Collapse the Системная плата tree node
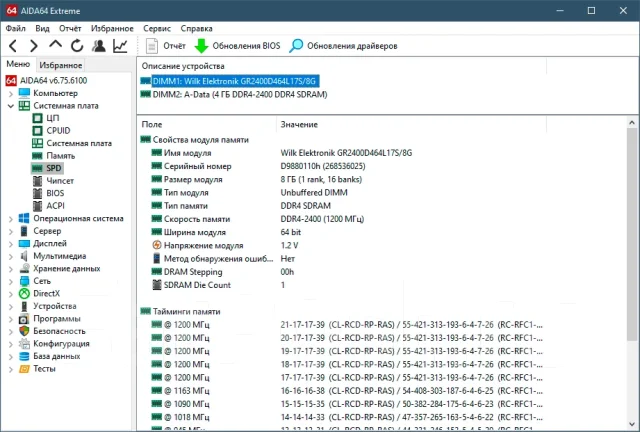This screenshot has width=640, height=432. 11,106
